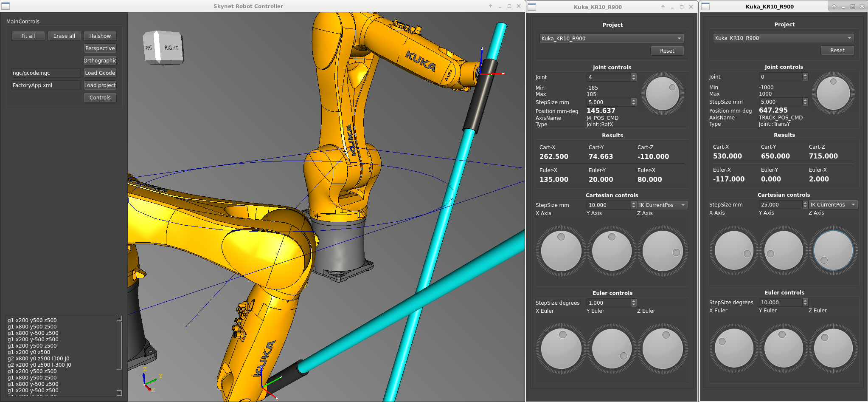Viewport: 868px width, 402px height.
Task: Click Y Euler dial in middle window
Action: pyautogui.click(x=612, y=349)
